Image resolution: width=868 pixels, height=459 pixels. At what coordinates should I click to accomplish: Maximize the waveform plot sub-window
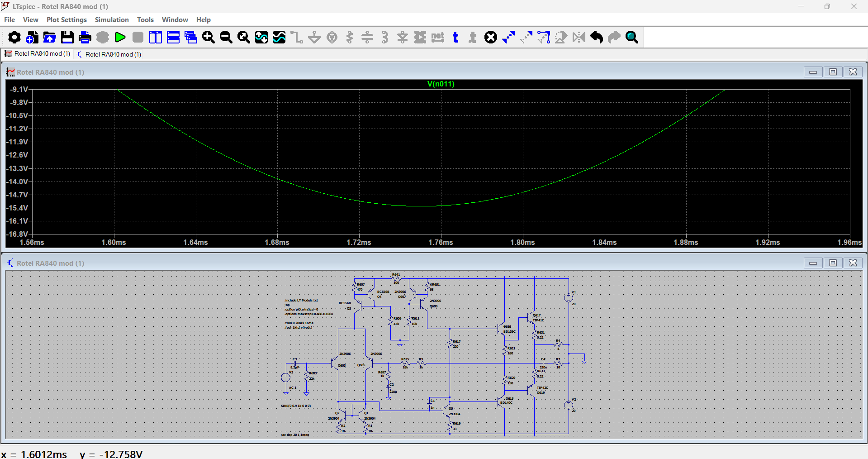click(833, 72)
